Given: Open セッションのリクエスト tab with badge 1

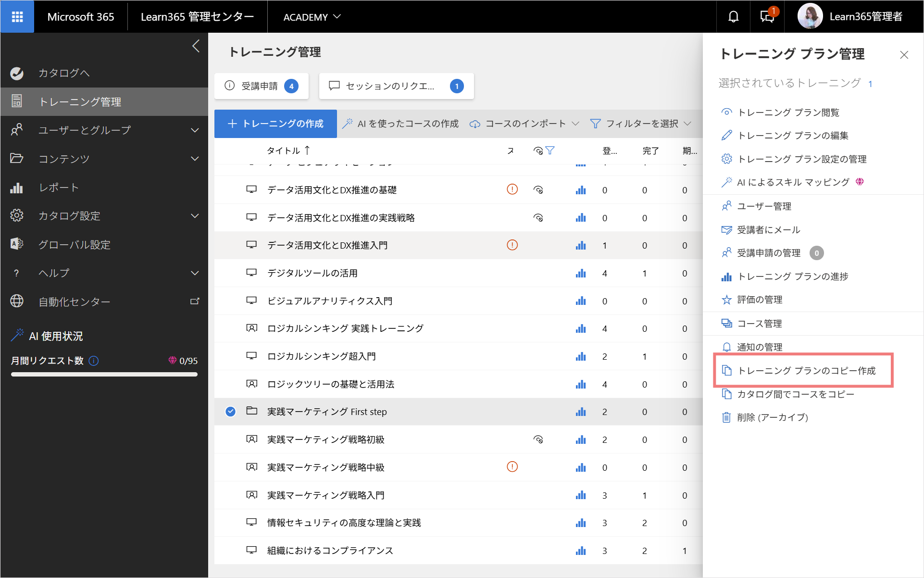Looking at the screenshot, I should coord(396,86).
